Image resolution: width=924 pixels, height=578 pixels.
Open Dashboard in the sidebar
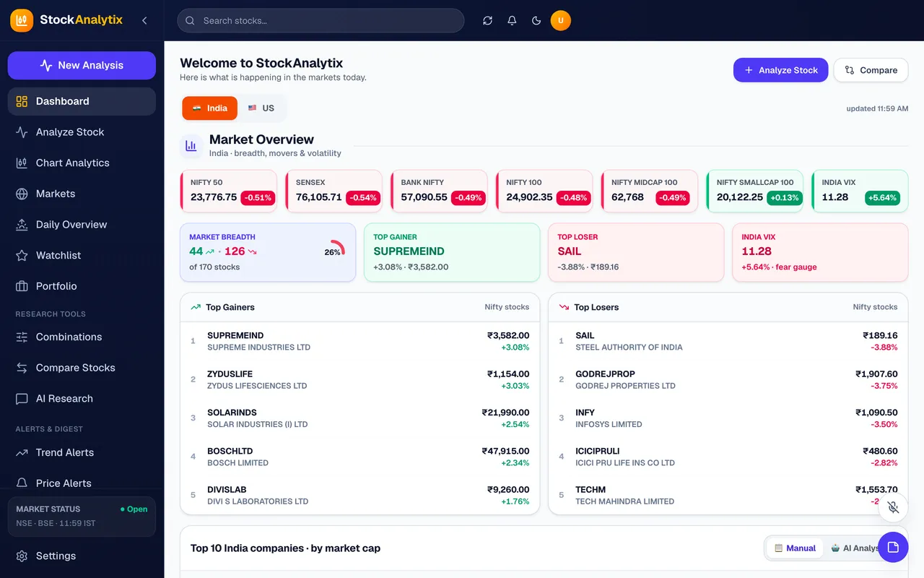point(82,101)
